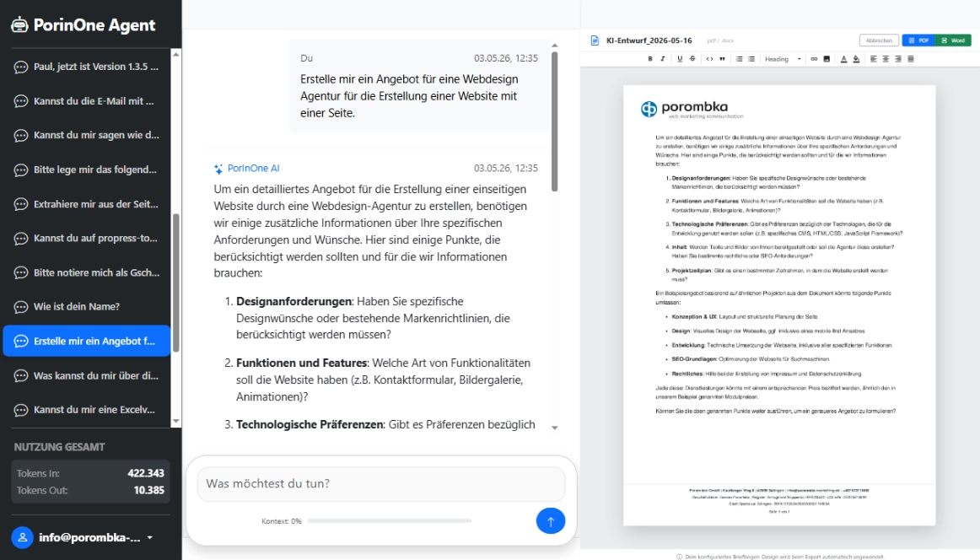Open chat 'Kannst du auf propress-to...'
This screenshot has width=980, height=560.
87,238
